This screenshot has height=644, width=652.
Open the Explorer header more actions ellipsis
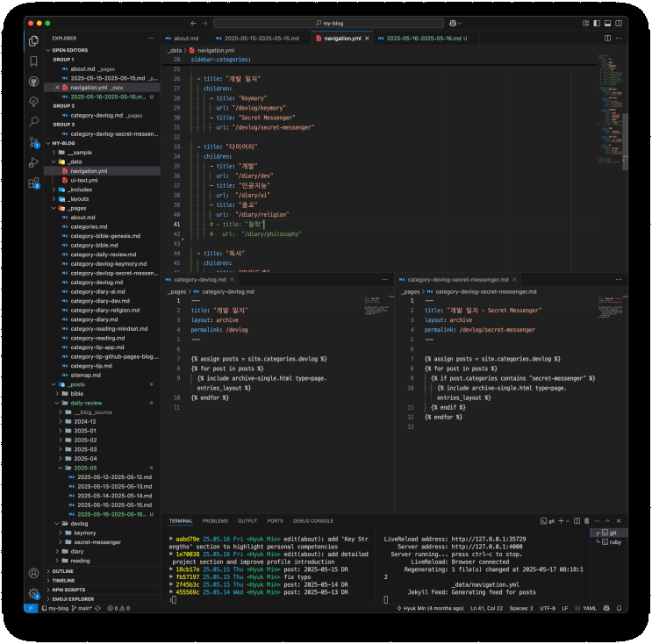click(151, 39)
